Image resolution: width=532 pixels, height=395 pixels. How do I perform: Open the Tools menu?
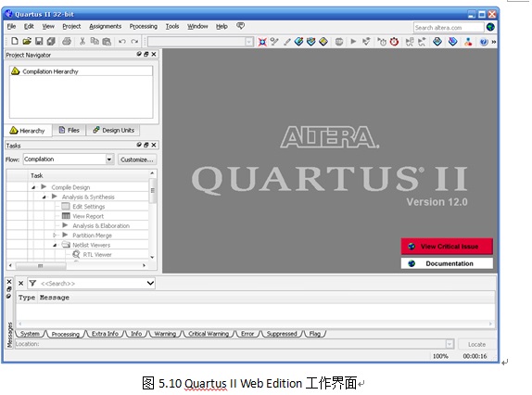[x=172, y=26]
